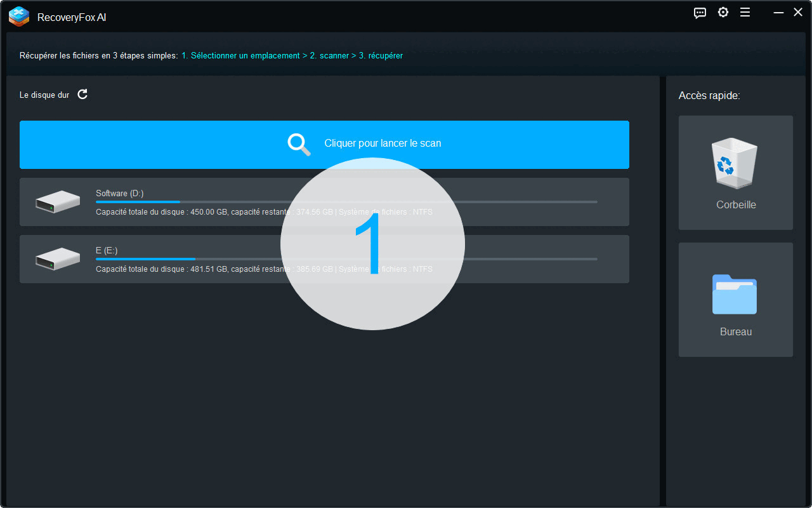Image resolution: width=812 pixels, height=508 pixels.
Task: Minimize the RecoveryFox AI window
Action: [777, 13]
